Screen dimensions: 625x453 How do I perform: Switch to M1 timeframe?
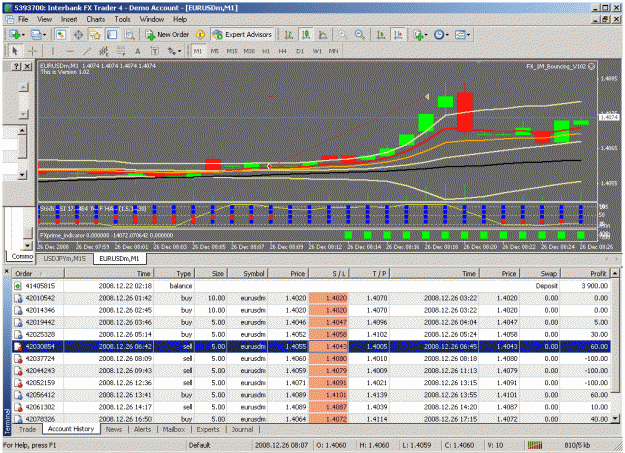click(x=198, y=51)
